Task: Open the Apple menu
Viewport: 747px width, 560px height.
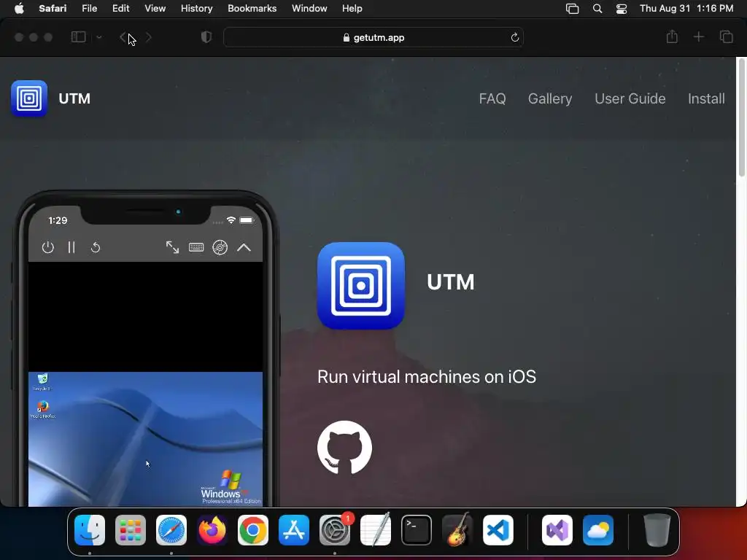Action: (x=19, y=8)
